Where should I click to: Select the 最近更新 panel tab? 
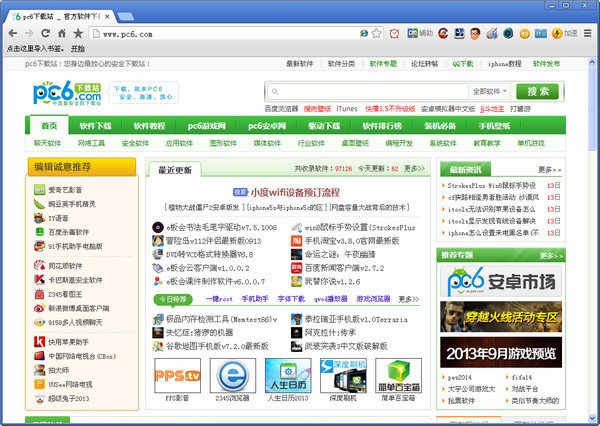[x=175, y=170]
